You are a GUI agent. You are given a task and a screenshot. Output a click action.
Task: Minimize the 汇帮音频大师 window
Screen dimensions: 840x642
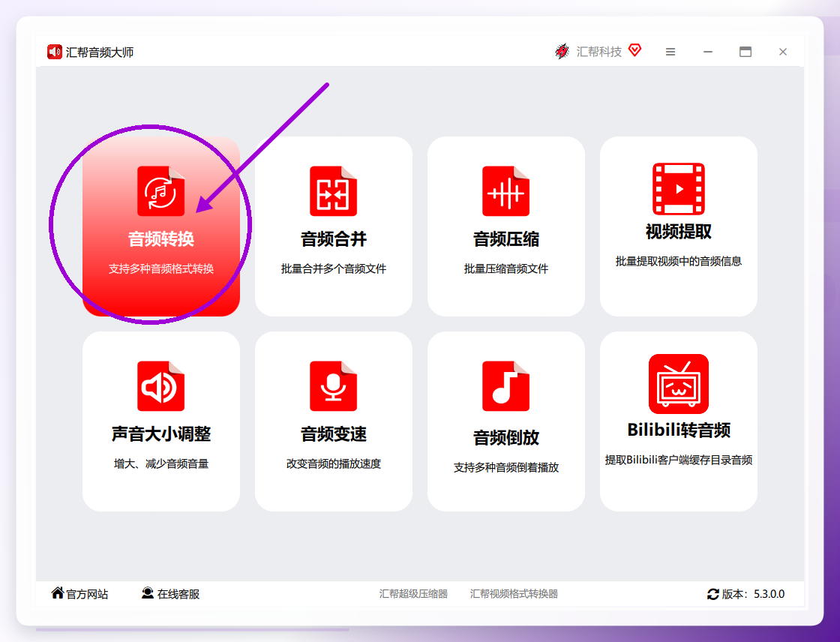pos(708,52)
